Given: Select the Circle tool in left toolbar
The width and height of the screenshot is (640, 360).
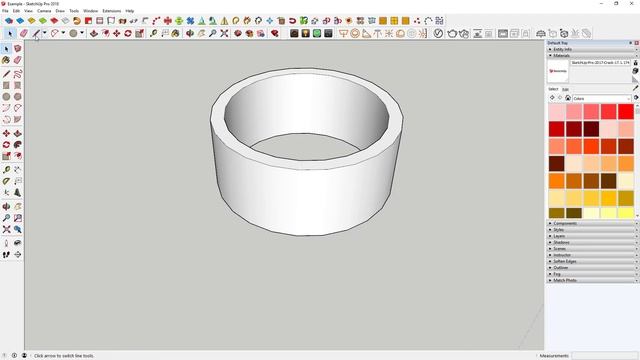Looking at the screenshot, I should [x=6, y=97].
